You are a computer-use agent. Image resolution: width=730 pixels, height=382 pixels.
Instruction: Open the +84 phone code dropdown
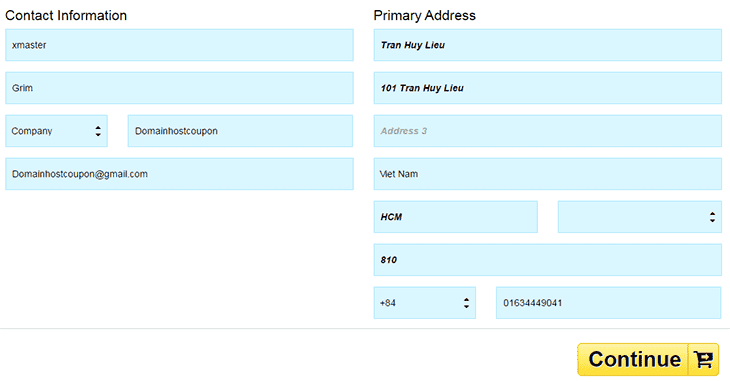425,303
